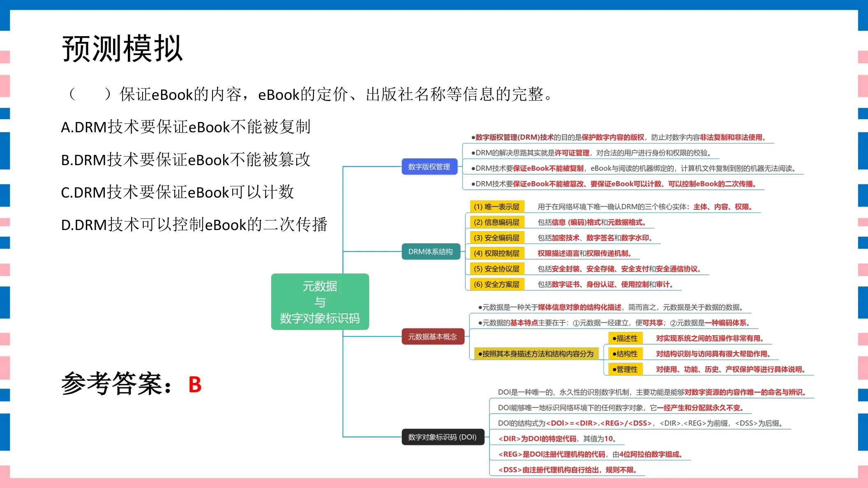
Task: Click the 管理性 yellow label
Action: 625,369
